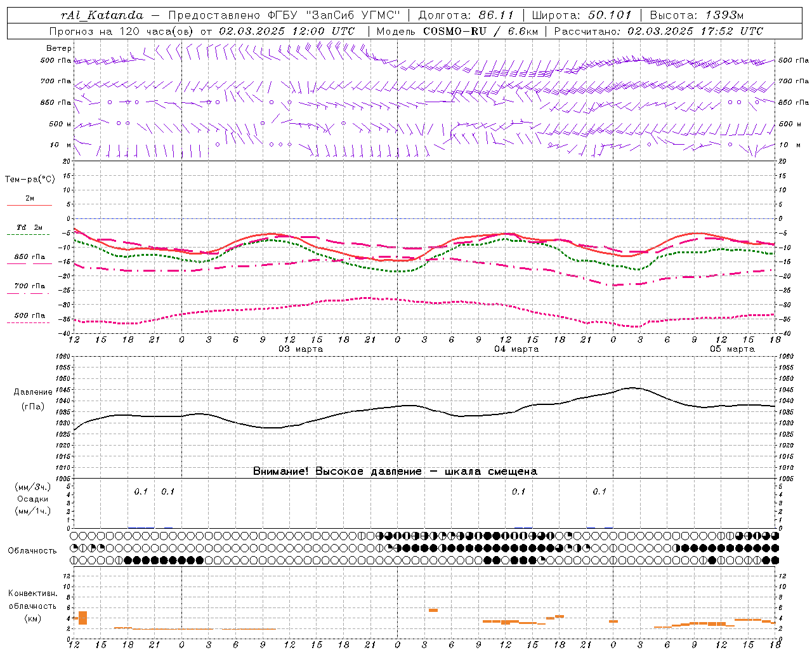This screenshot has height=650, width=812.
Task: Click the Td 2м legend entry
Action: tap(30, 227)
